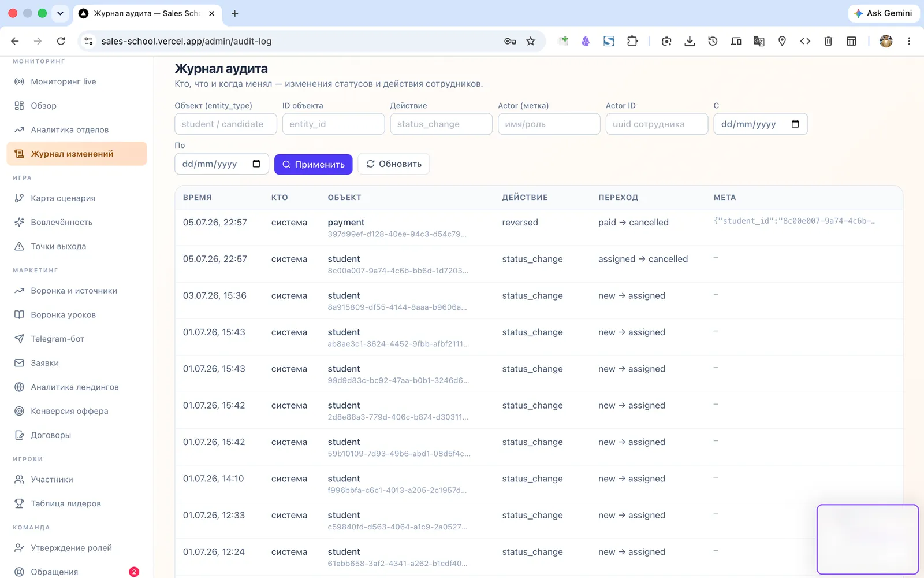Focus the Actor метка field
The image size is (924, 578).
click(x=549, y=124)
